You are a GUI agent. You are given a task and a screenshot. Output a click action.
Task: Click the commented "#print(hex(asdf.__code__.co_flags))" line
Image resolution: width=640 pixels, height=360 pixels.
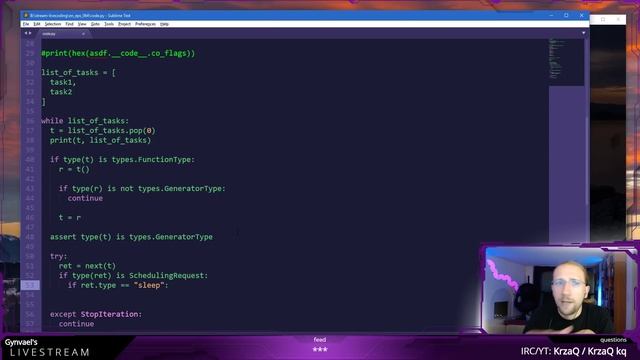pyautogui.click(x=118, y=53)
